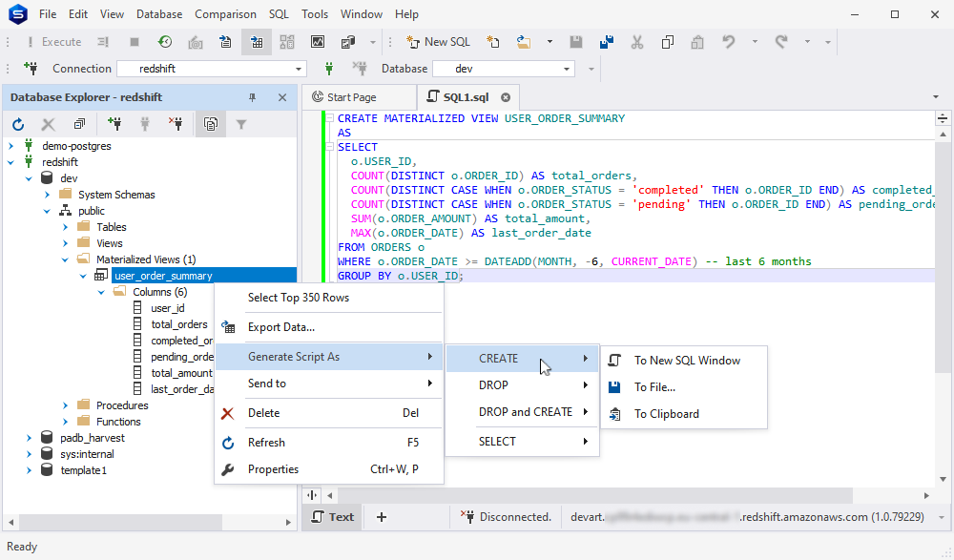Open the Database dropdown showing dev
This screenshot has height=560, width=954.
point(567,68)
